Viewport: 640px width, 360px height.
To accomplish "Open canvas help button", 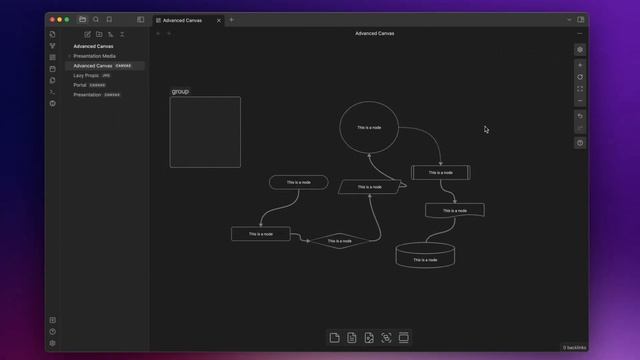I will click(x=580, y=143).
